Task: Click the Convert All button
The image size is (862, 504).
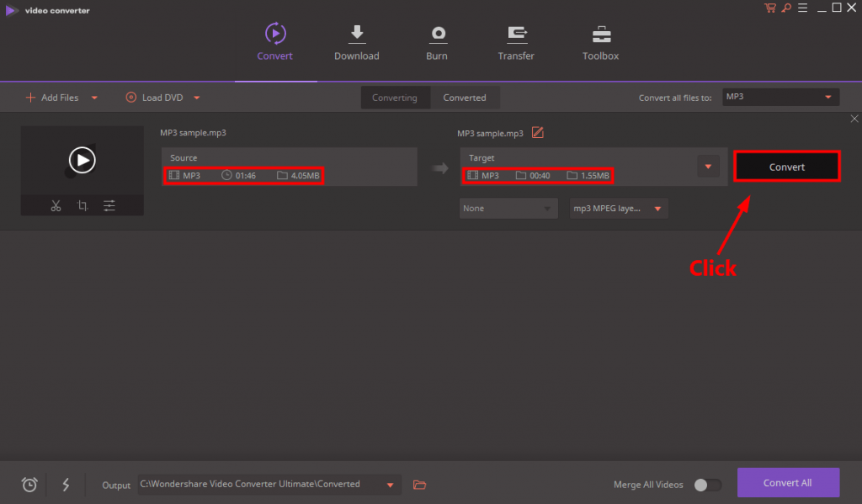Action: click(x=788, y=483)
